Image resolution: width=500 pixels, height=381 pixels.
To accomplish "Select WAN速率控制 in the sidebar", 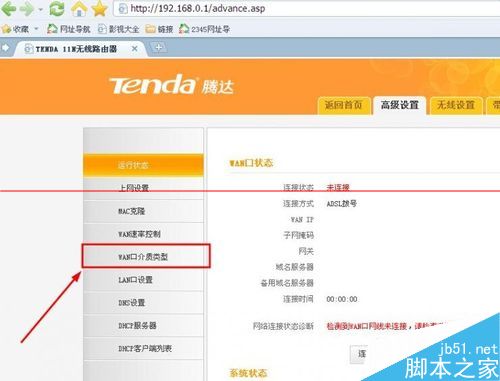I will [x=143, y=234].
